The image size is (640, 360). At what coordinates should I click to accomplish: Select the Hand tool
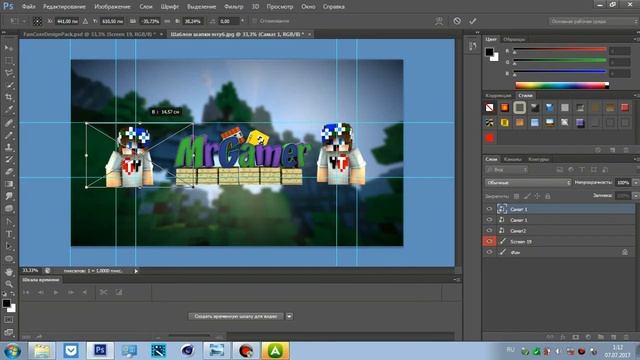pos(9,271)
